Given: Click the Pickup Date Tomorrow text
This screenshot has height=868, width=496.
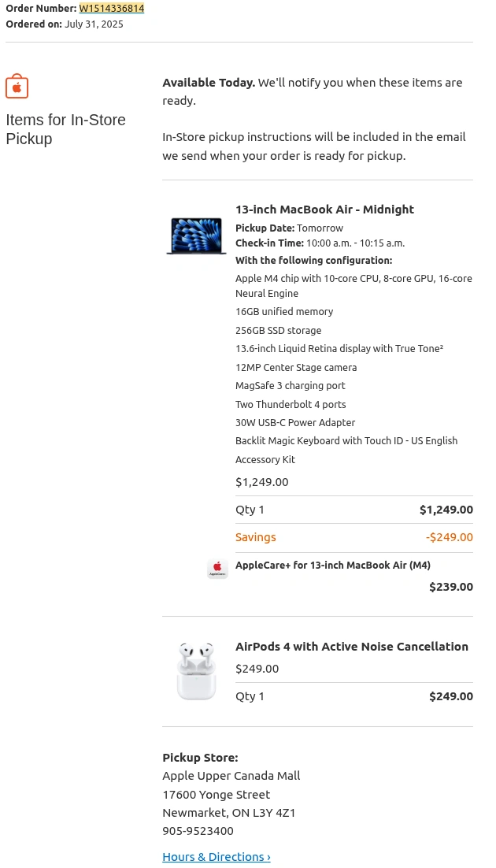Looking at the screenshot, I should (x=289, y=228).
